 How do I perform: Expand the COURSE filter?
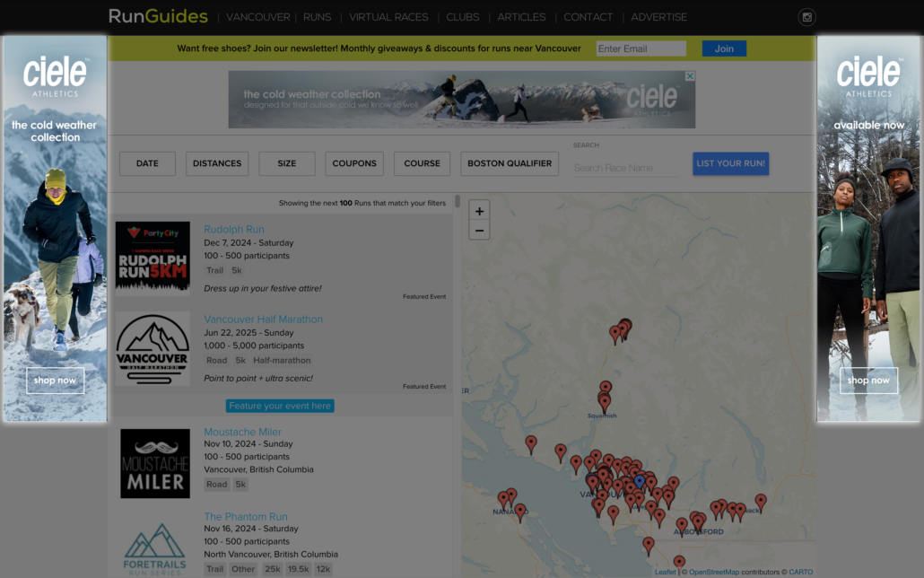click(x=422, y=163)
